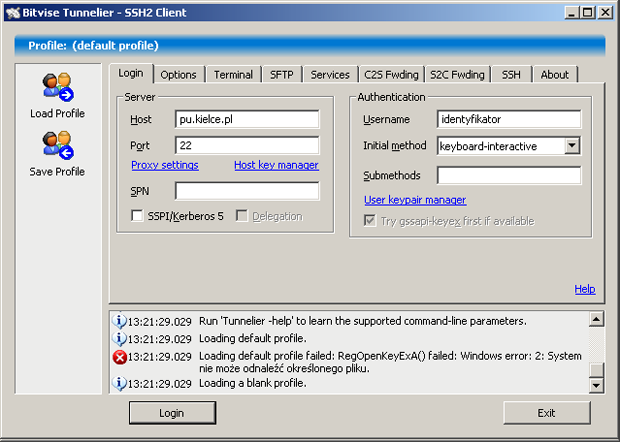Screen dimensions: 620x442
Task: Toggle 'Try gssapi-keyex first if available' checkbox
Action: 369,221
